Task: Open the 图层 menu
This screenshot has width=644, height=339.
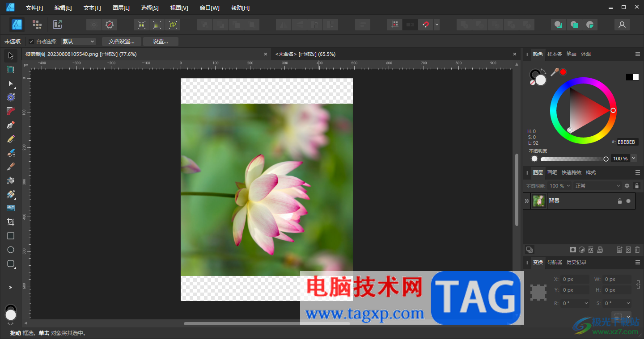Action: pyautogui.click(x=121, y=8)
